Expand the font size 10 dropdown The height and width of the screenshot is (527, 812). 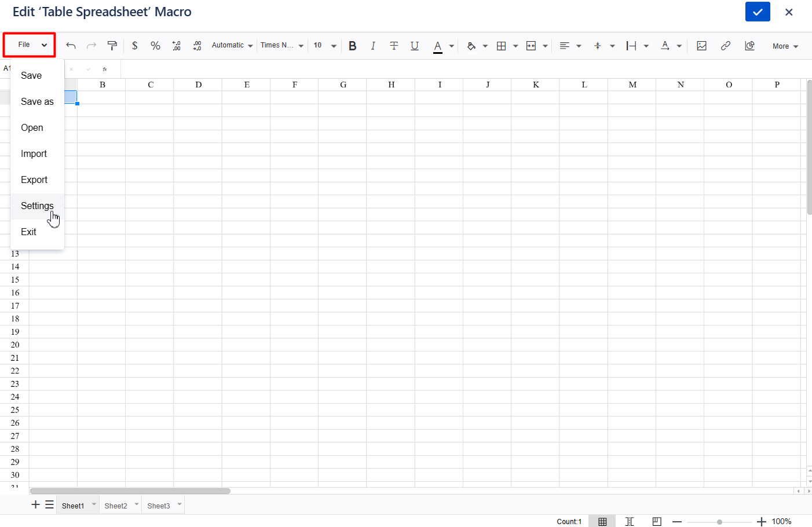(x=325, y=46)
